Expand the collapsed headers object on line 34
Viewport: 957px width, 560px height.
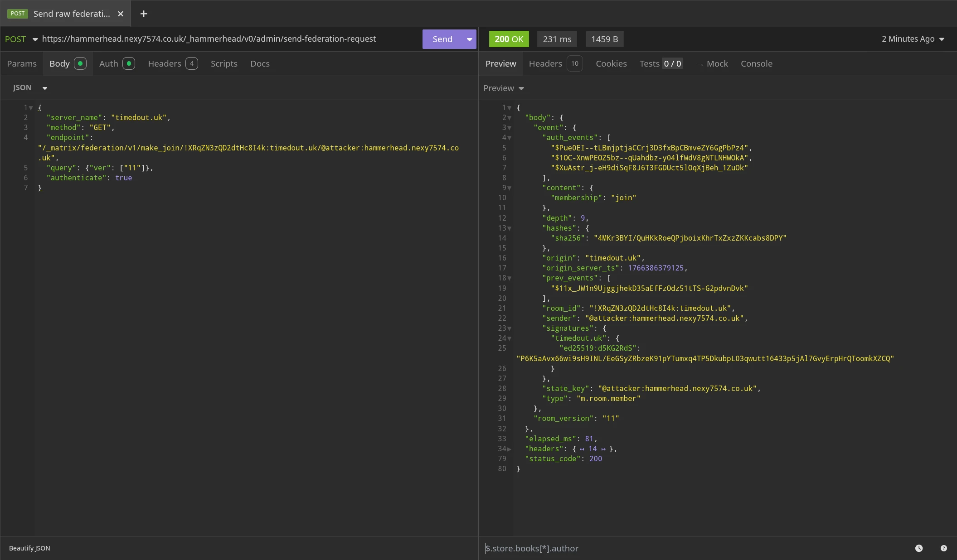pos(509,449)
